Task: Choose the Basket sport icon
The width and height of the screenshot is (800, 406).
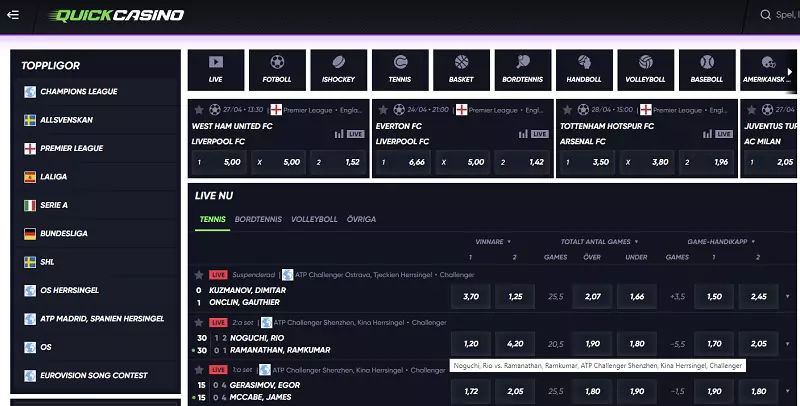Action: click(461, 68)
